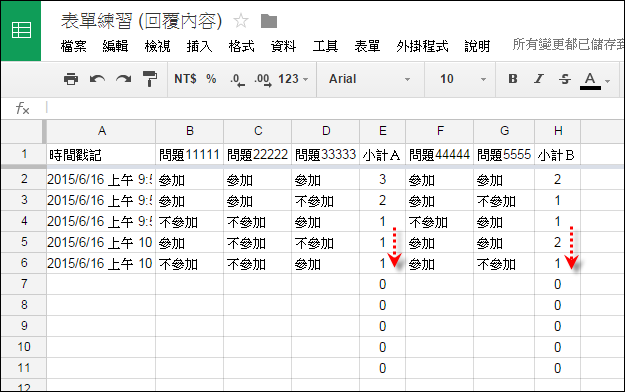This screenshot has width=625, height=392.
Task: Click cell 問題44444
Action: (x=440, y=154)
